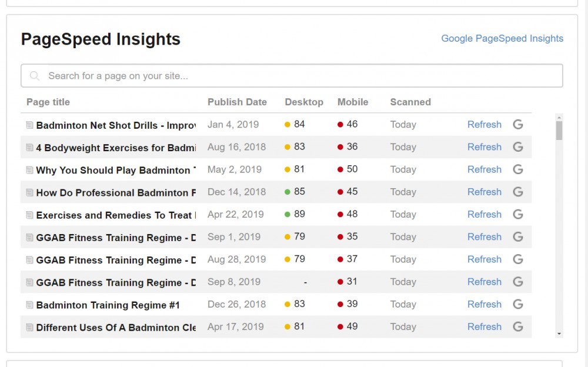Open Google icon for Sep 1, 2019 GGAB row
Viewport: 588px width, 367px height.
[518, 237]
